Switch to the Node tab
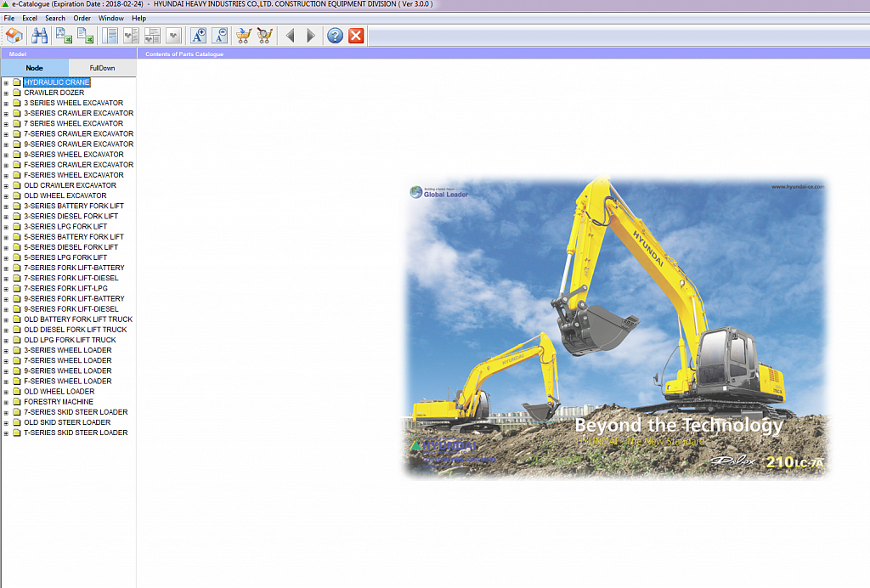Screen dimensions: 870x588 coord(34,68)
